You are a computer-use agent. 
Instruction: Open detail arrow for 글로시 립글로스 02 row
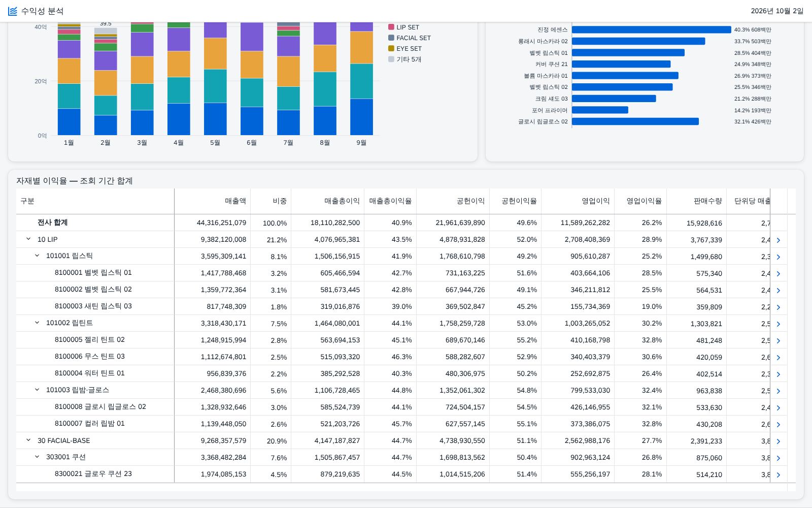click(779, 408)
